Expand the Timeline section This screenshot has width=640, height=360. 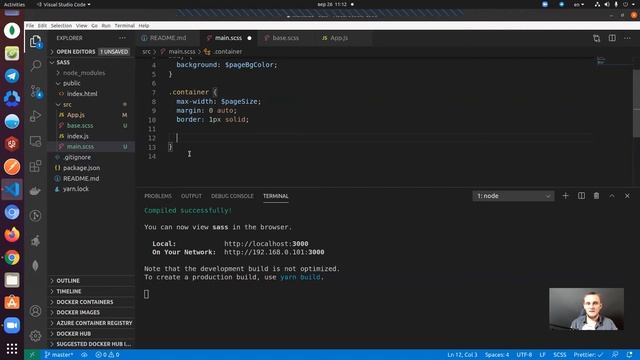(92, 291)
